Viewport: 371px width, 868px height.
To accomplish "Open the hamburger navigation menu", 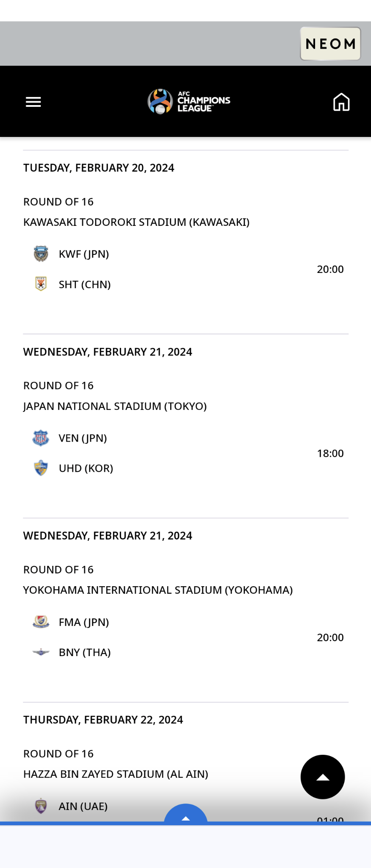I will 33,102.
